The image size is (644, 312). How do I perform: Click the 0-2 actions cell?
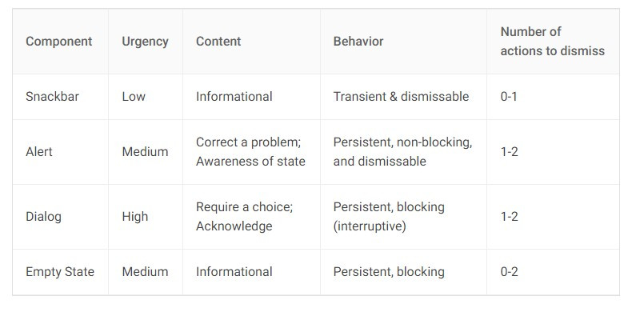pyautogui.click(x=509, y=272)
